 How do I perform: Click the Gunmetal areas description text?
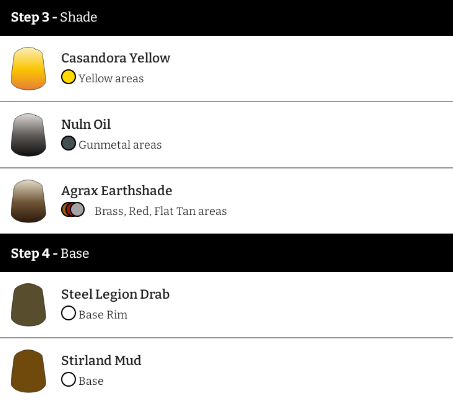click(120, 145)
